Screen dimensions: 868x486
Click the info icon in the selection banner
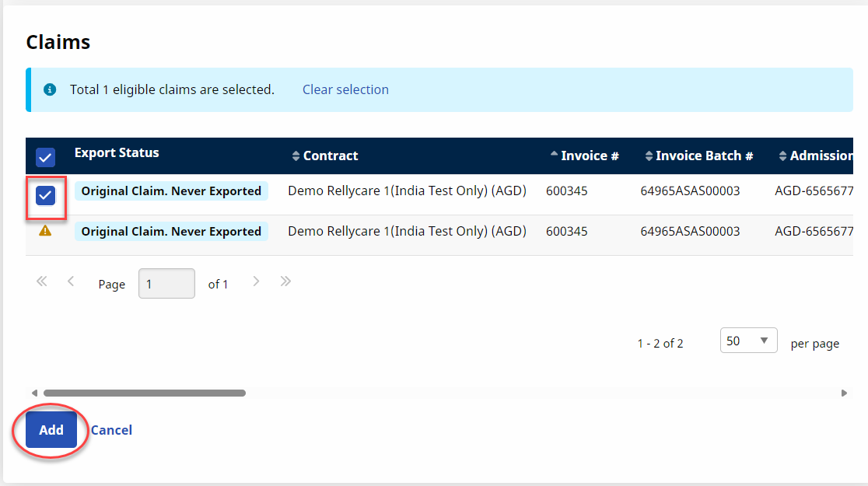[x=50, y=89]
